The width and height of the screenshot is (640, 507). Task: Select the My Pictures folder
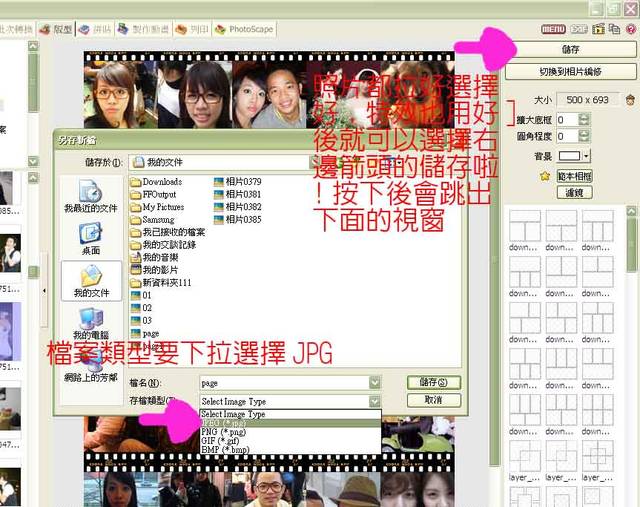[x=158, y=207]
